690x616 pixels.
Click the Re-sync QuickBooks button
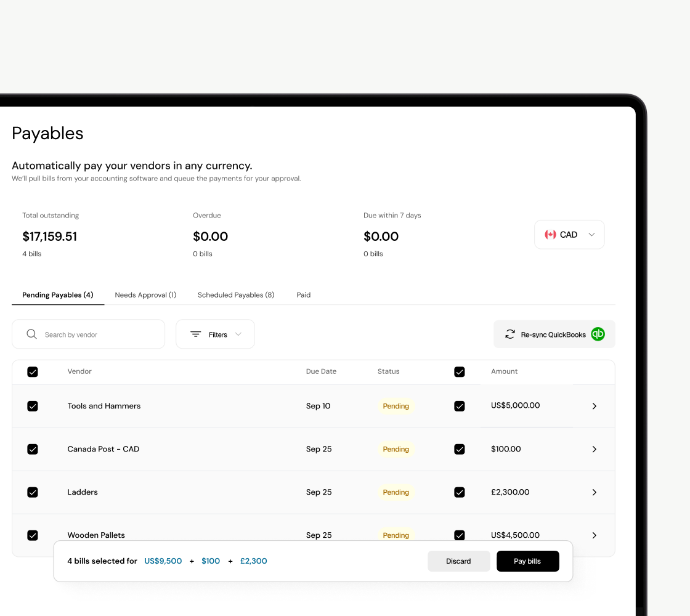554,334
